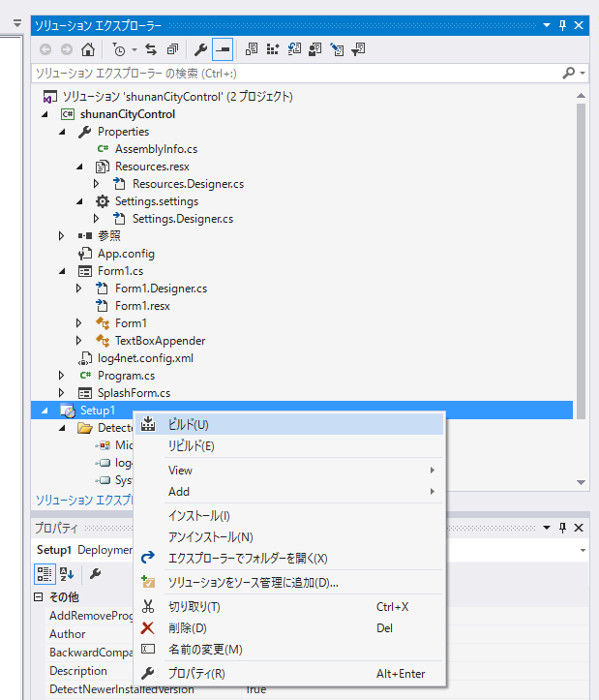Open the View submenu
The height and width of the screenshot is (700, 599).
[289, 471]
